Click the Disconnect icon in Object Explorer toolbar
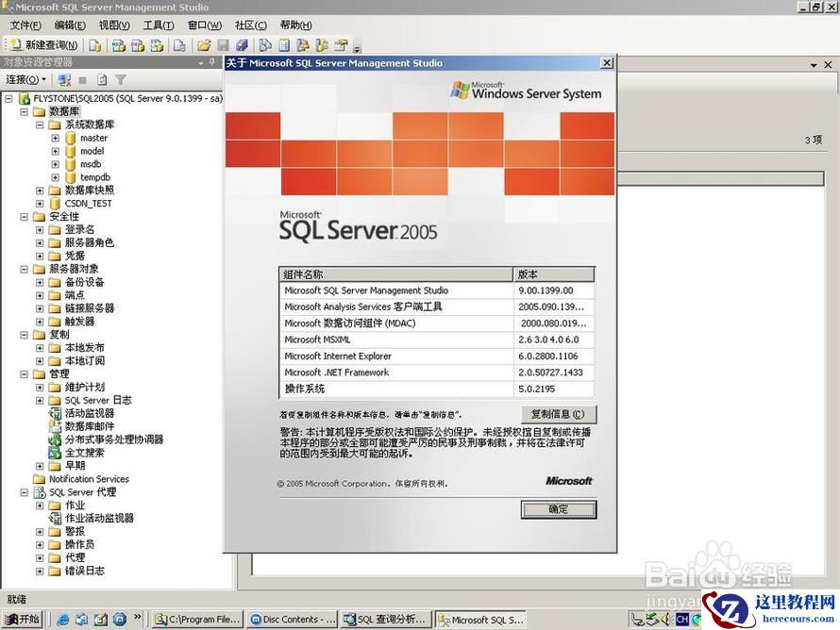Viewport: 840px width, 630px height. pyautogui.click(x=64, y=80)
